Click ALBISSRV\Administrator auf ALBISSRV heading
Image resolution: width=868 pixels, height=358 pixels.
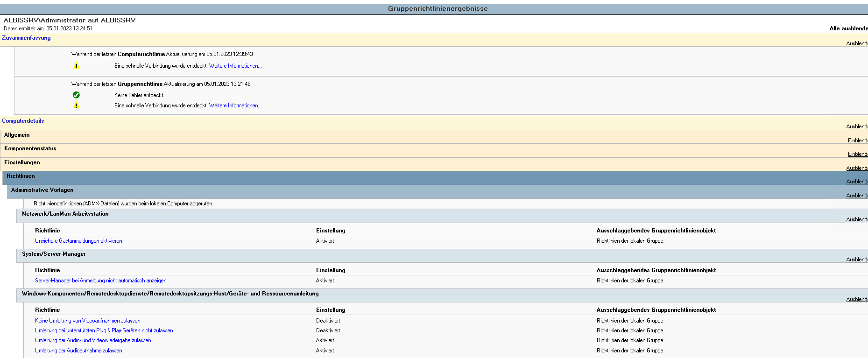70,20
